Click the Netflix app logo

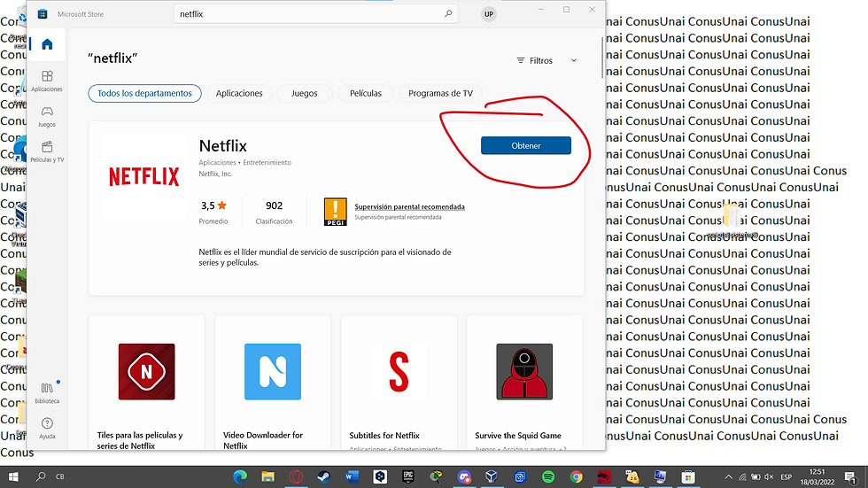click(144, 177)
